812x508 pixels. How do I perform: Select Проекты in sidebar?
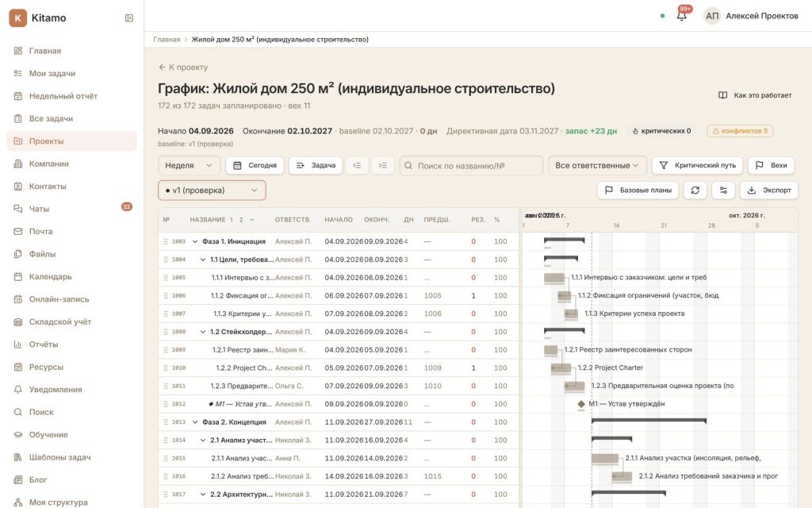pos(72,141)
